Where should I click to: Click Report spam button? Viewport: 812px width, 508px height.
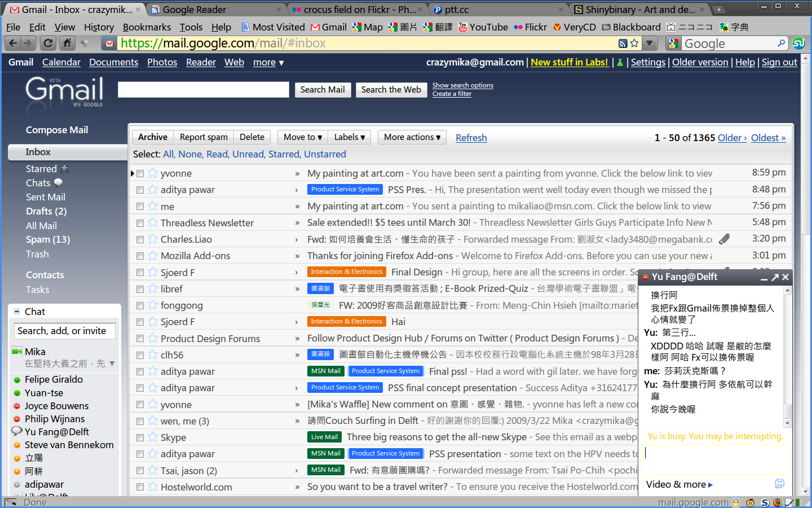click(x=204, y=137)
